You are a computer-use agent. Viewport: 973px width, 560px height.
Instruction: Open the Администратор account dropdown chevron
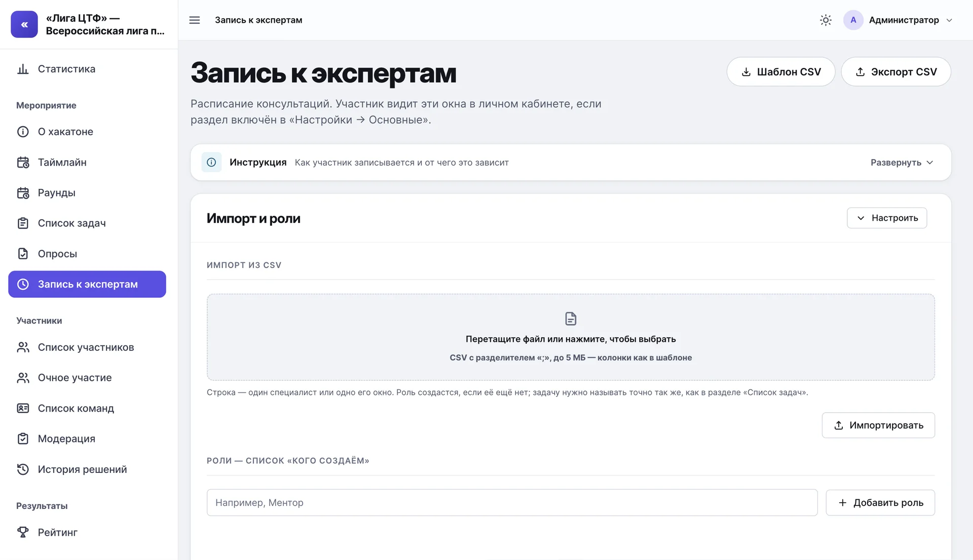pos(949,20)
